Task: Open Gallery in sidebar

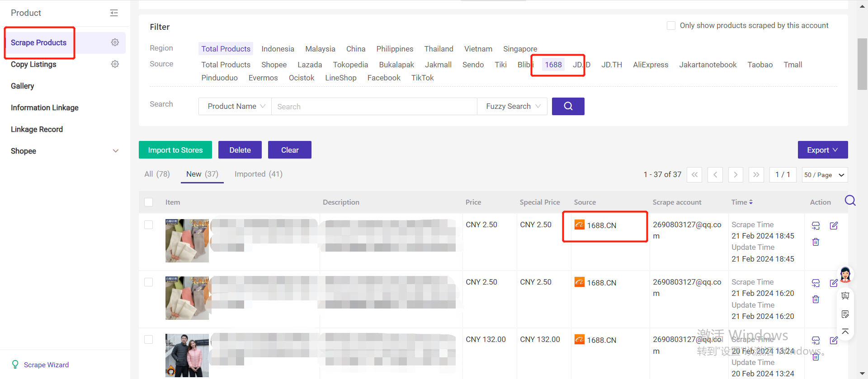Action: click(x=23, y=86)
